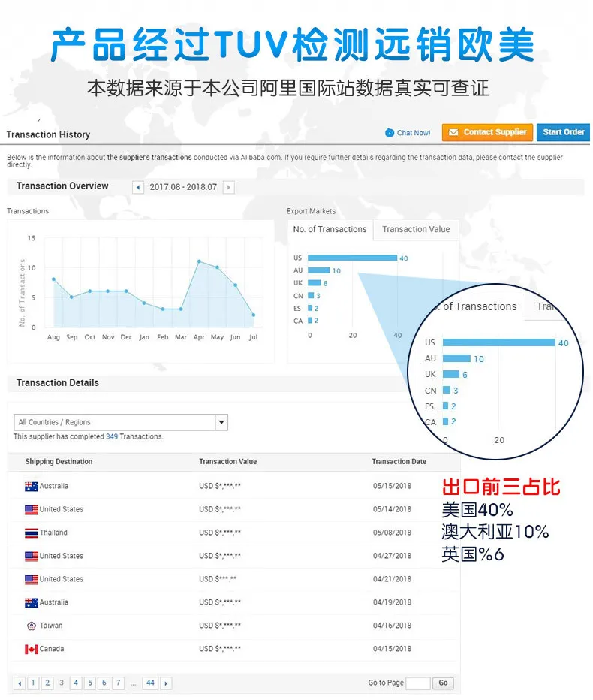Click the Canada flag icon

32,649
